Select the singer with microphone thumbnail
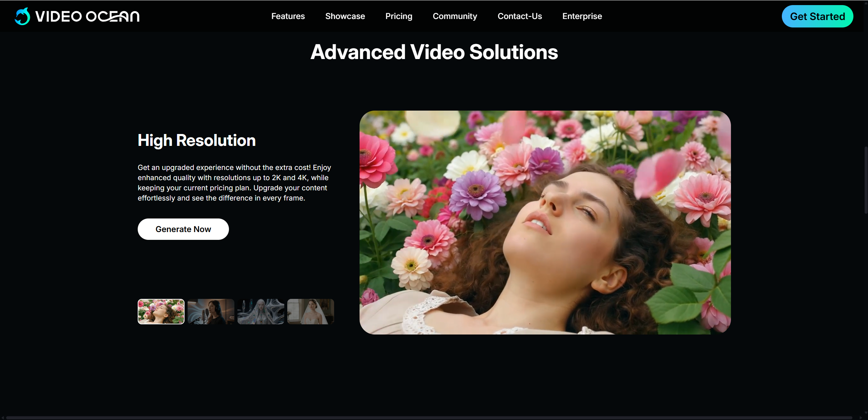This screenshot has width=868, height=420. [x=211, y=311]
